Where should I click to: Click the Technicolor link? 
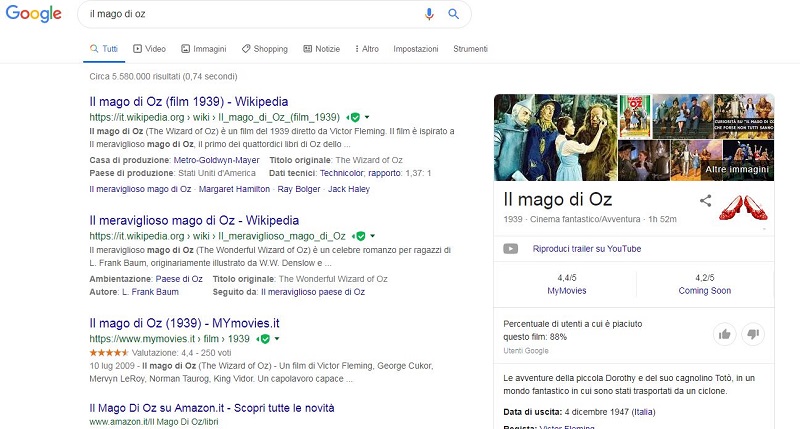click(342, 173)
